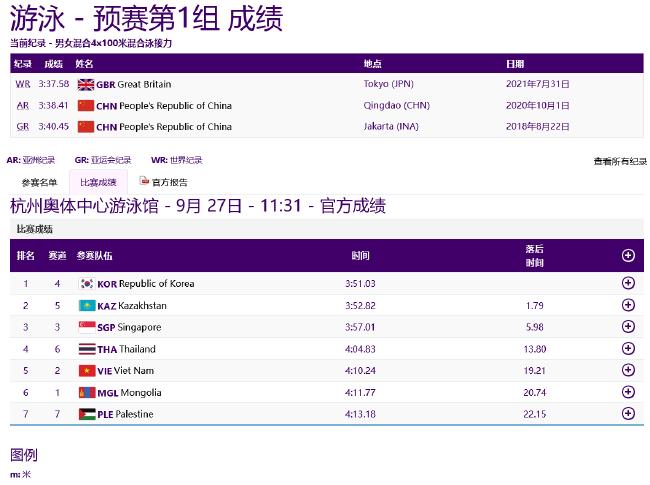Click the Palestine flag icon
Image resolution: width=650 pixels, height=485 pixels.
click(x=87, y=414)
